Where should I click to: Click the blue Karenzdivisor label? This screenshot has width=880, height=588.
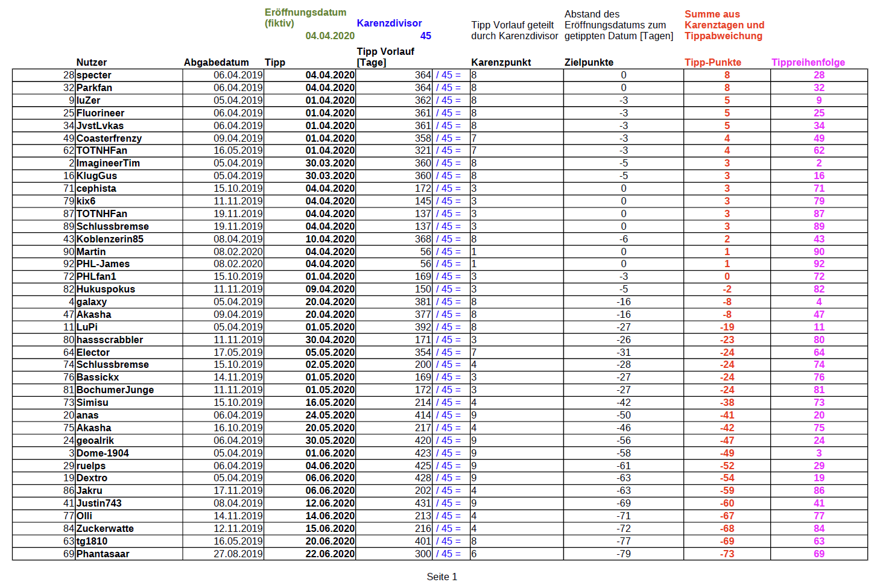[x=389, y=23]
